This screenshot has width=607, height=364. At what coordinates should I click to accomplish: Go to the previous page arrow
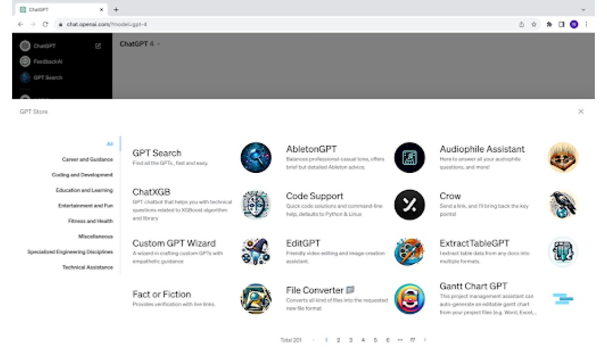click(314, 340)
